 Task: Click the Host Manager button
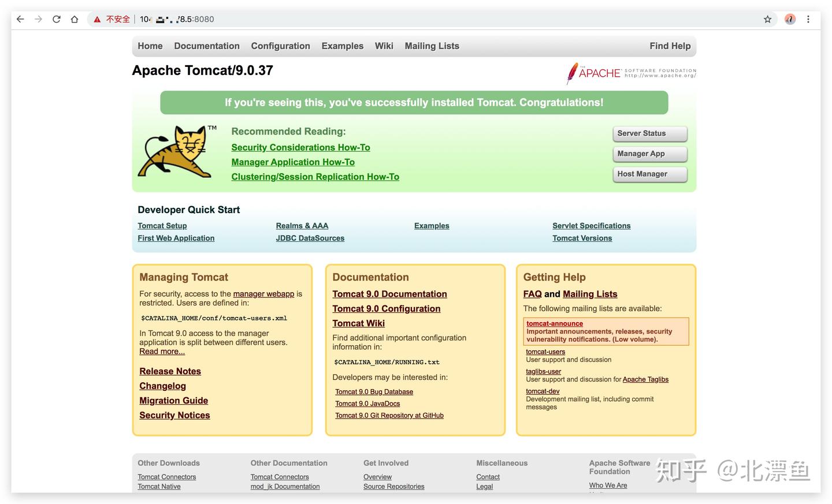(650, 174)
